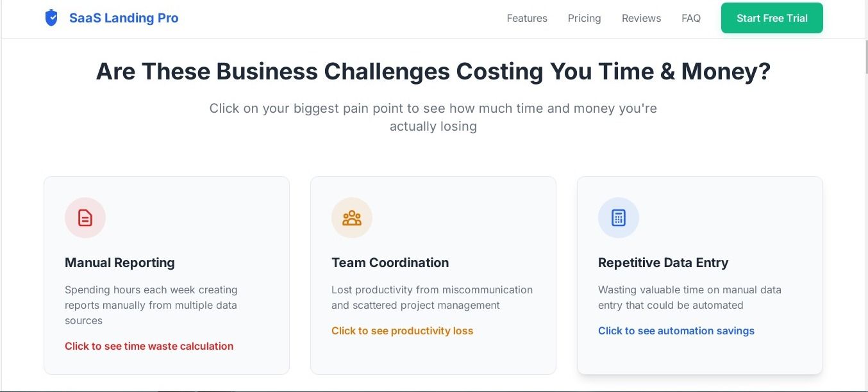Click the Manual Reporting description text

tap(151, 305)
